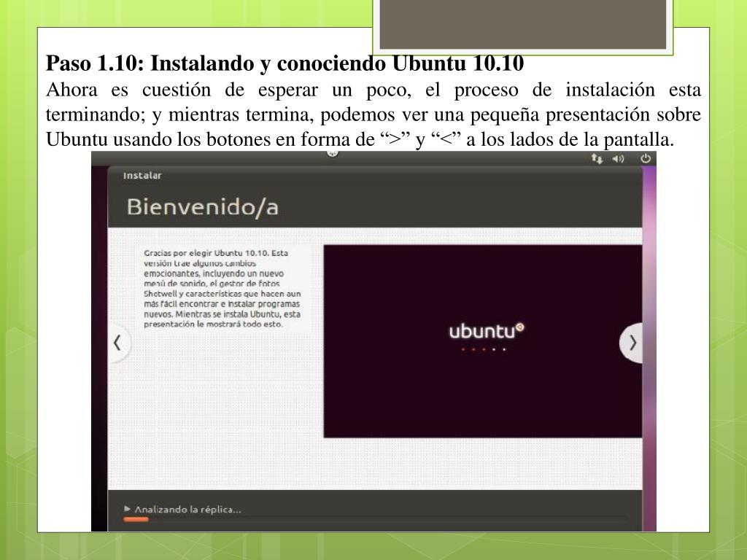Open the sound volume indicator

[618, 158]
